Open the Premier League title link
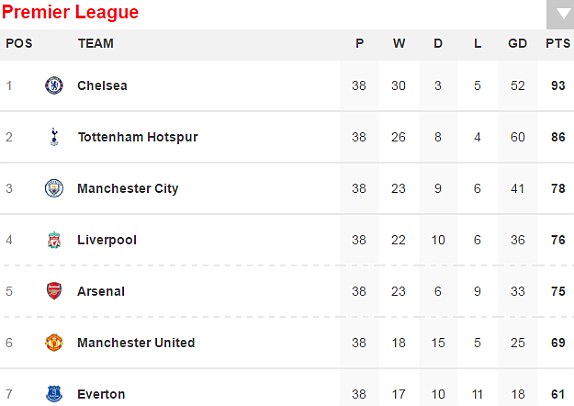 coord(70,12)
